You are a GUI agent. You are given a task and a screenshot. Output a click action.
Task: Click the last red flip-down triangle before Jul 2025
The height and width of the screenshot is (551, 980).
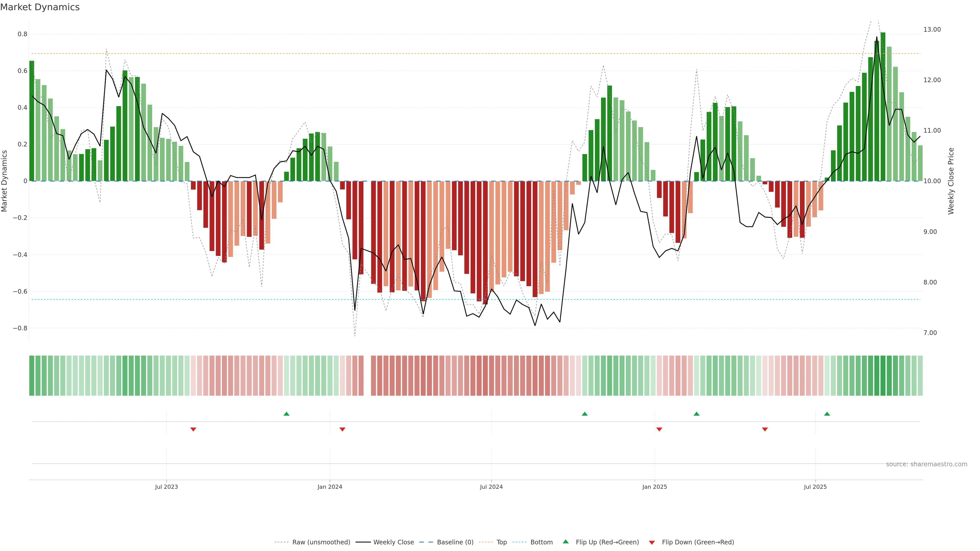[765, 429]
